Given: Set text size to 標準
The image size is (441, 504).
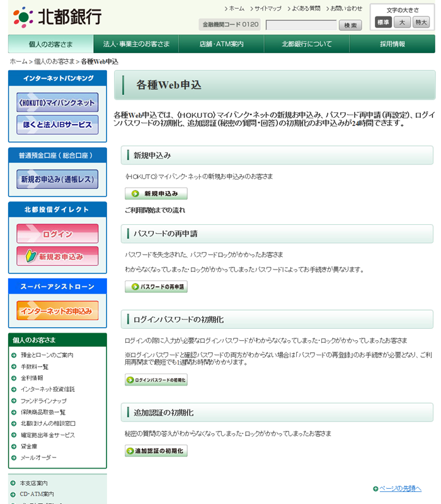Looking at the screenshot, I should point(383,22).
